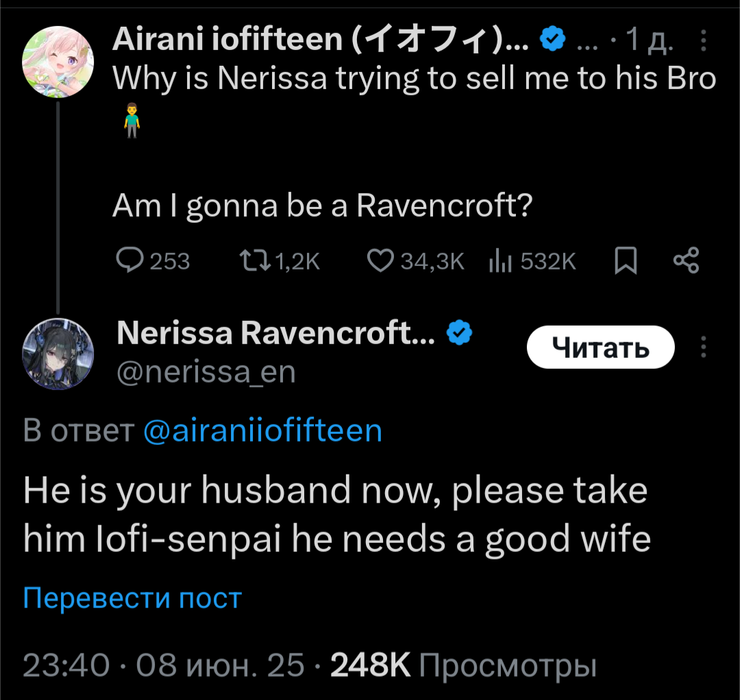Click the share icon on Airani's tweet
The height and width of the screenshot is (700, 740).
pos(686,261)
